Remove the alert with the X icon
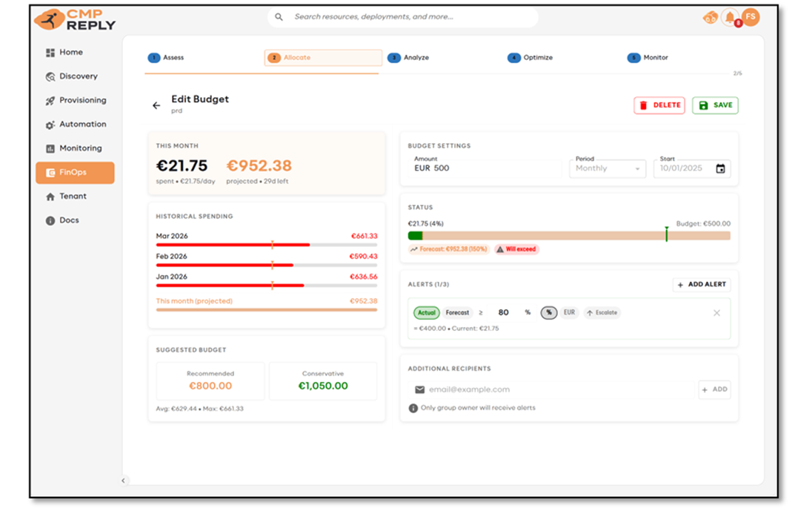This screenshot has width=812, height=508. (716, 313)
